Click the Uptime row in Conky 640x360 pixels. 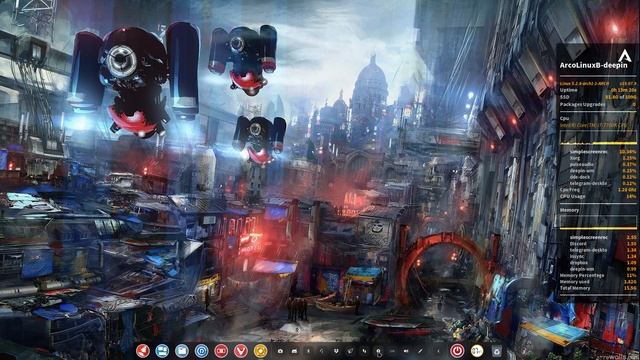[x=598, y=90]
